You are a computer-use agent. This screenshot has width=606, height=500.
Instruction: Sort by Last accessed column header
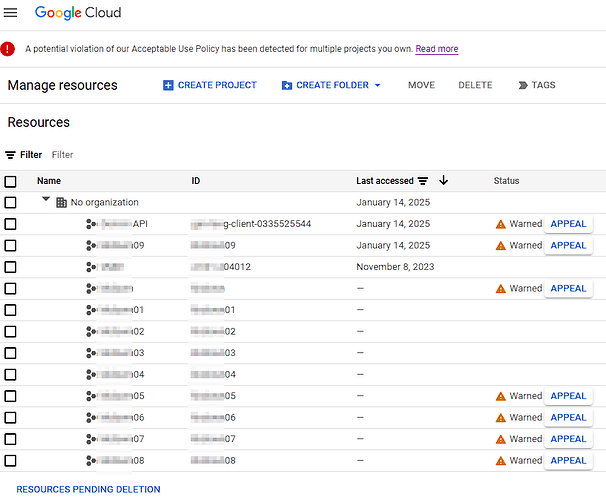click(385, 181)
